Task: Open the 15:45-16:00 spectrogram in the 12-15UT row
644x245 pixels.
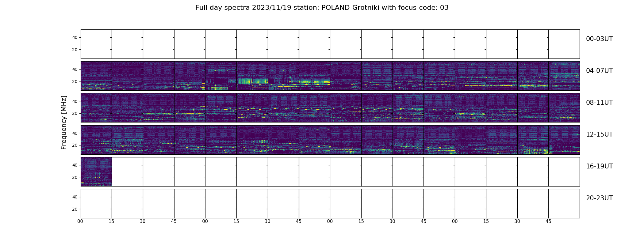Action: [564, 140]
